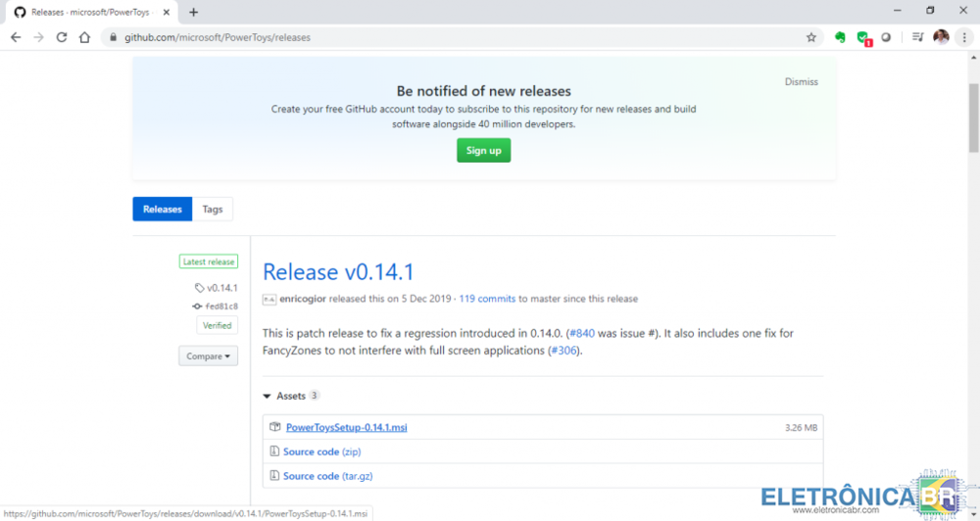Open Chrome's three-dot menu
This screenshot has height=521, width=980.
click(x=963, y=37)
